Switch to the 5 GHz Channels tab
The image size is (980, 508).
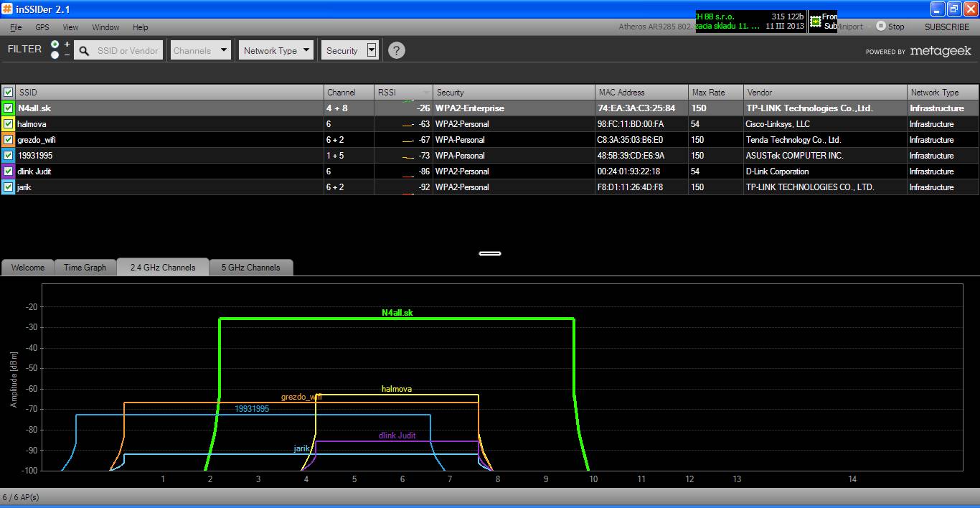tap(250, 268)
